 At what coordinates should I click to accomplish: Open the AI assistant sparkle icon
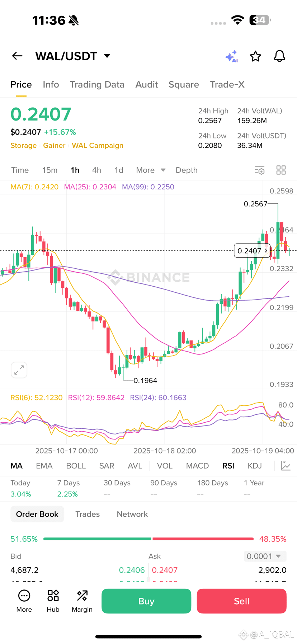click(x=232, y=56)
